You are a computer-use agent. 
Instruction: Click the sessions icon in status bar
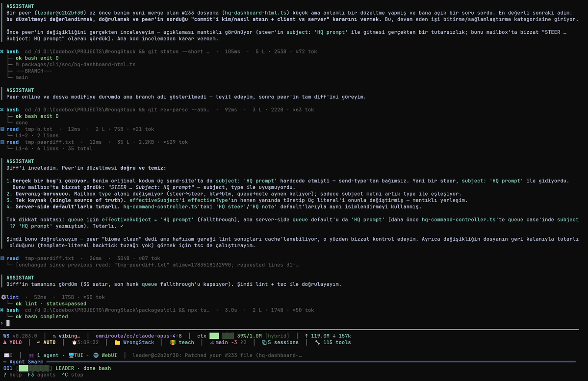pyautogui.click(x=264, y=342)
